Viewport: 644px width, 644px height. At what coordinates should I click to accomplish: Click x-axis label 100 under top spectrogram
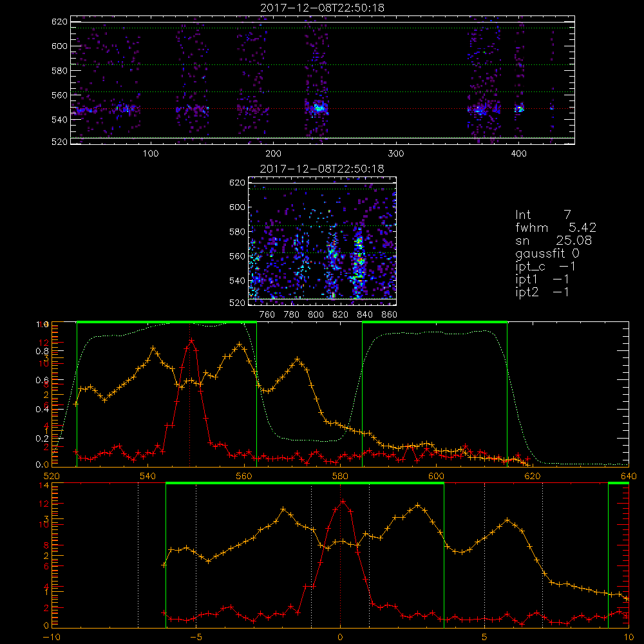click(151, 154)
